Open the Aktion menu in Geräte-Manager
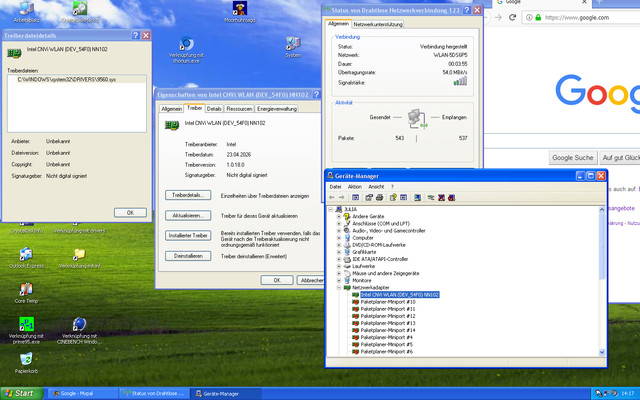 [x=355, y=187]
